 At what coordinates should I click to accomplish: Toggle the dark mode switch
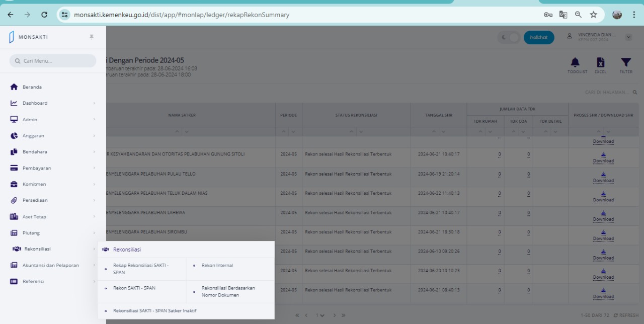(x=509, y=38)
